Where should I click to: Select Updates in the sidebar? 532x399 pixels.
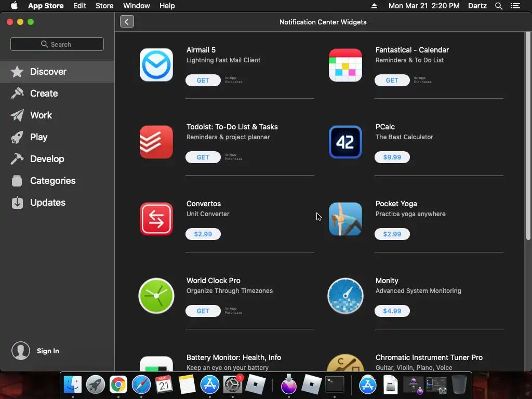(57, 203)
